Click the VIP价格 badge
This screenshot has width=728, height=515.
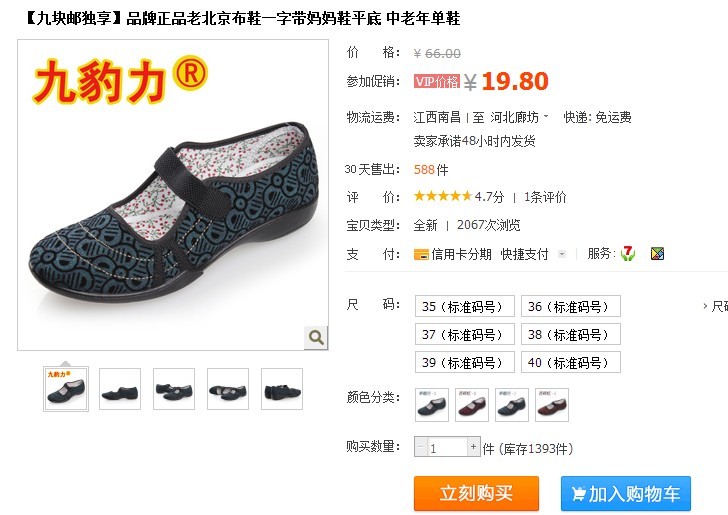(437, 81)
